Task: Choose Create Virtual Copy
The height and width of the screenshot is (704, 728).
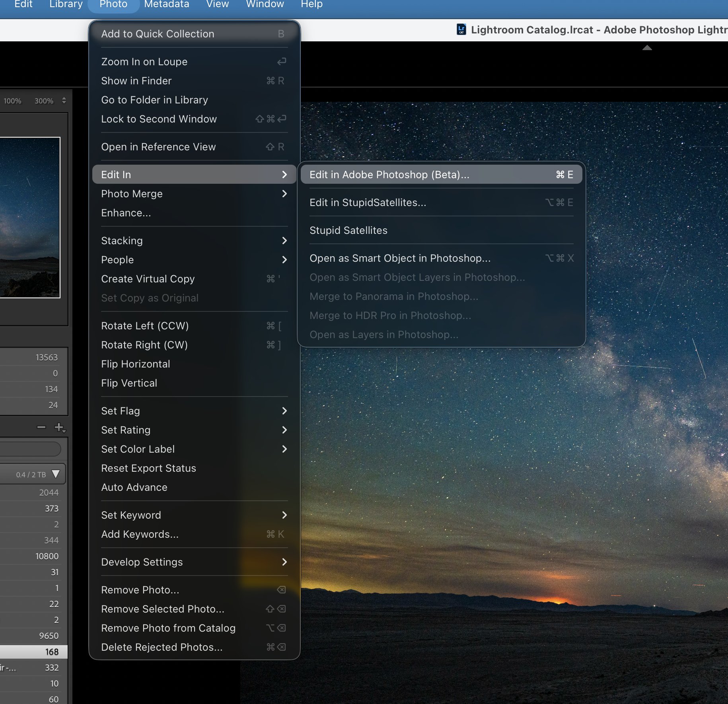Action: (194, 279)
